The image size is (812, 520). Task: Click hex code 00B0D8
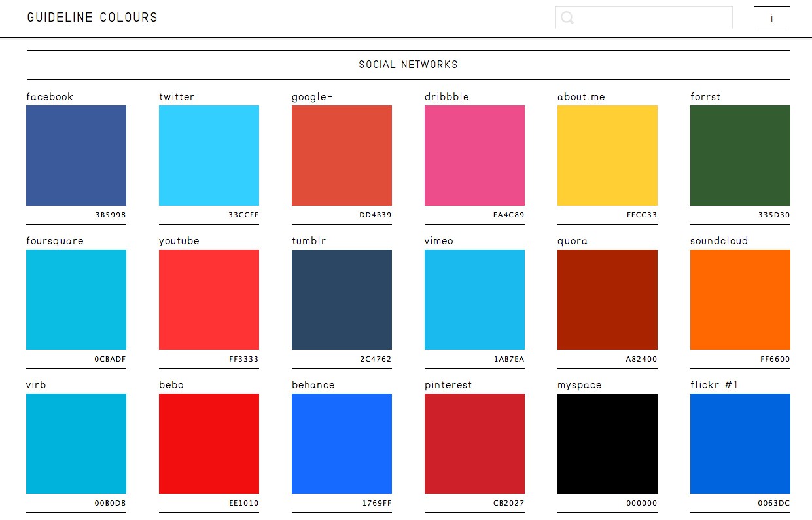point(110,503)
